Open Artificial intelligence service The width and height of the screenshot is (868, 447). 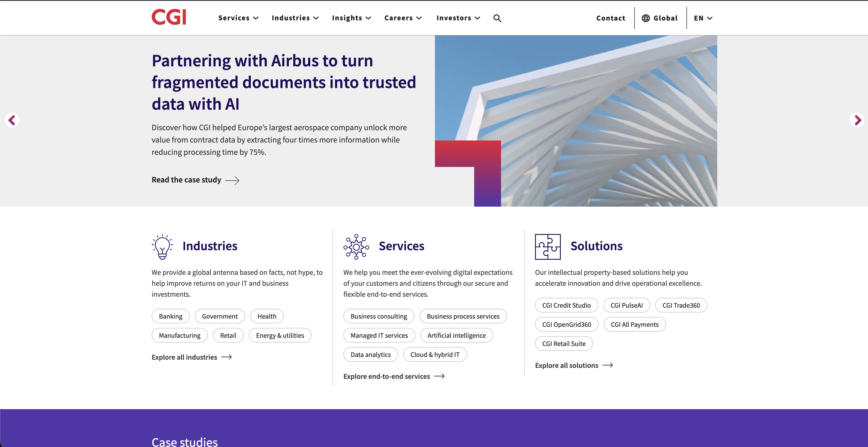pos(457,335)
